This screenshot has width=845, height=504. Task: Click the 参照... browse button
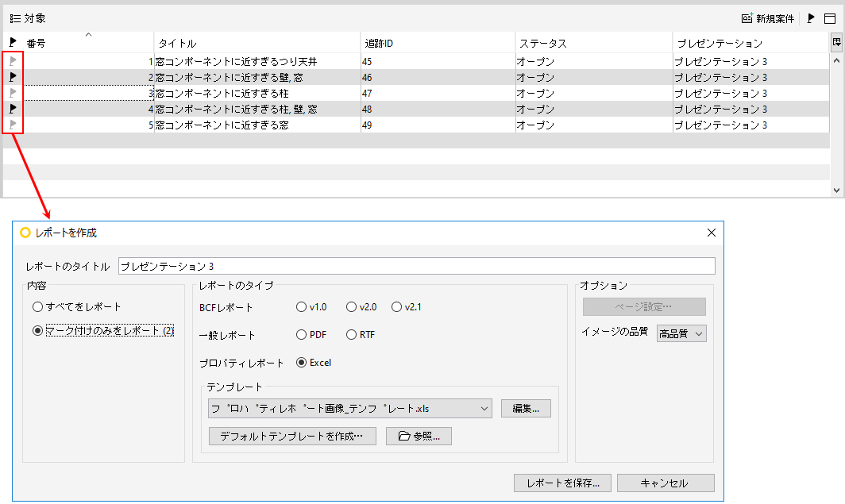pyautogui.click(x=419, y=437)
